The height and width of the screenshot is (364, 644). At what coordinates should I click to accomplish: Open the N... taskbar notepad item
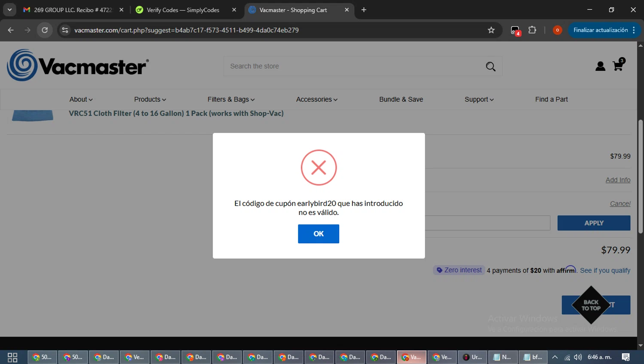tap(502, 357)
